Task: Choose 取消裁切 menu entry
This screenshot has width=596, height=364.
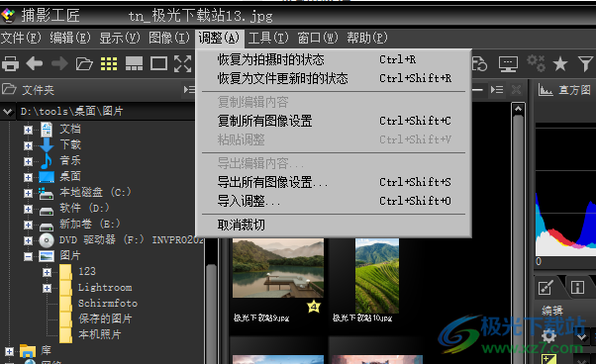Action: point(334,226)
